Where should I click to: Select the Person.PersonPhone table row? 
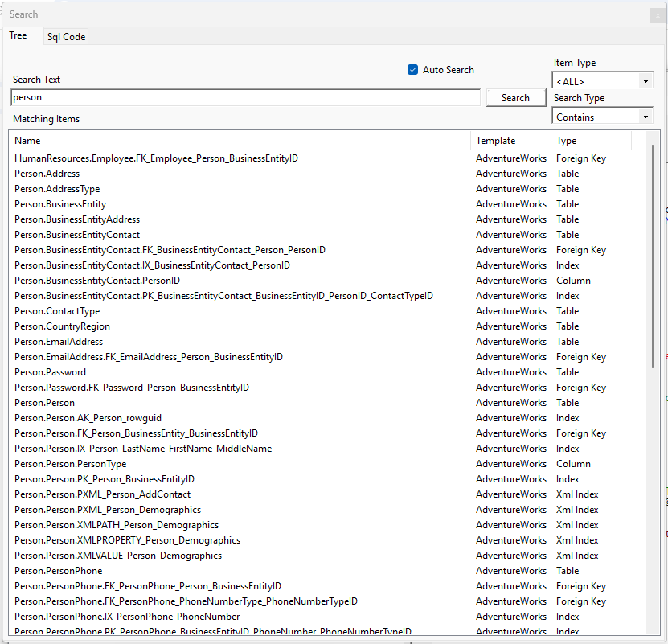click(59, 571)
